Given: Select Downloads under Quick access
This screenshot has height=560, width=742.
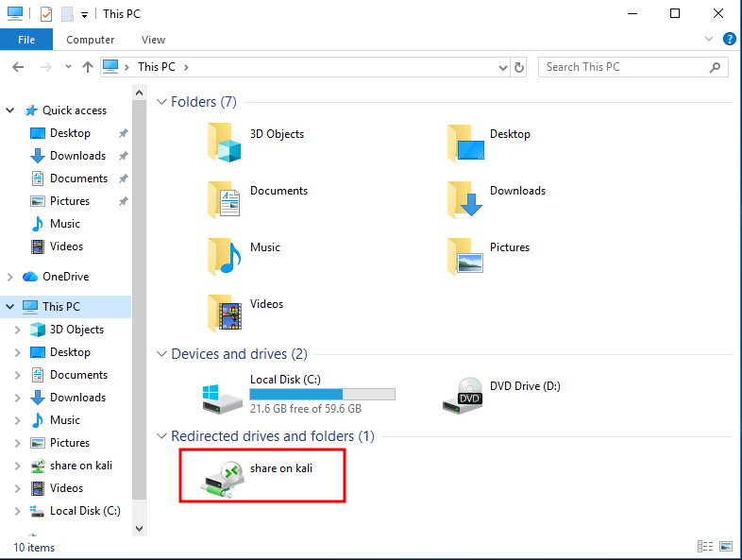Looking at the screenshot, I should pos(78,156).
